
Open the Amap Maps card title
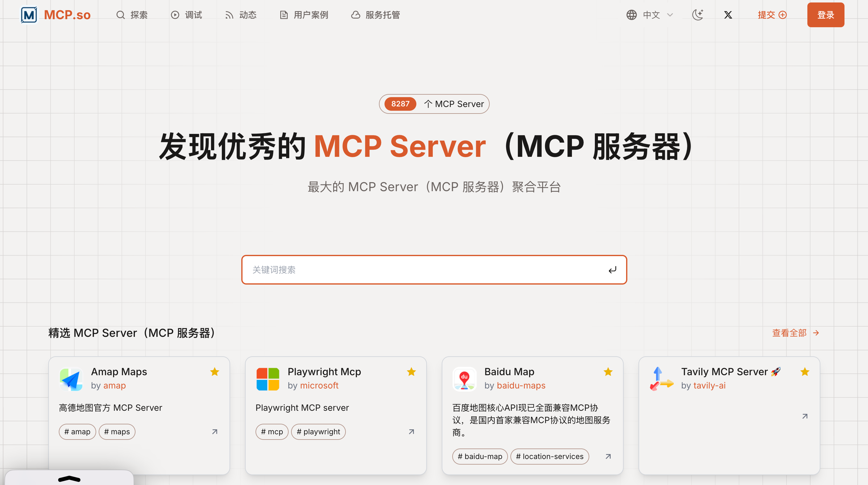119,371
